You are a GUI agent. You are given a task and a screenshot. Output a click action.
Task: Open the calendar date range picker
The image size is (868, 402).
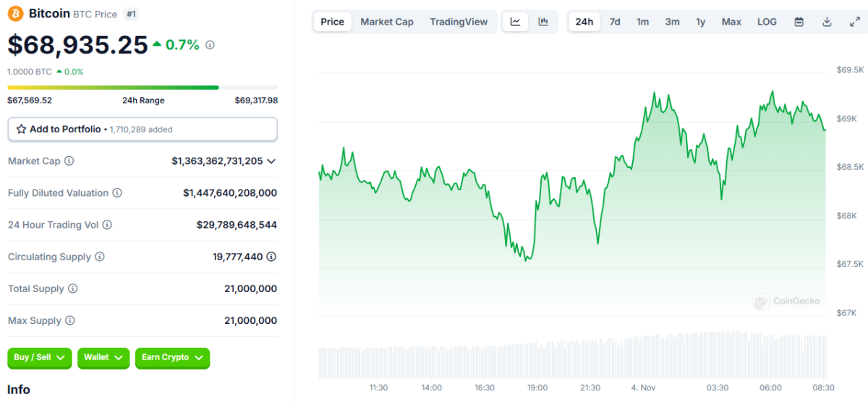pos(799,22)
